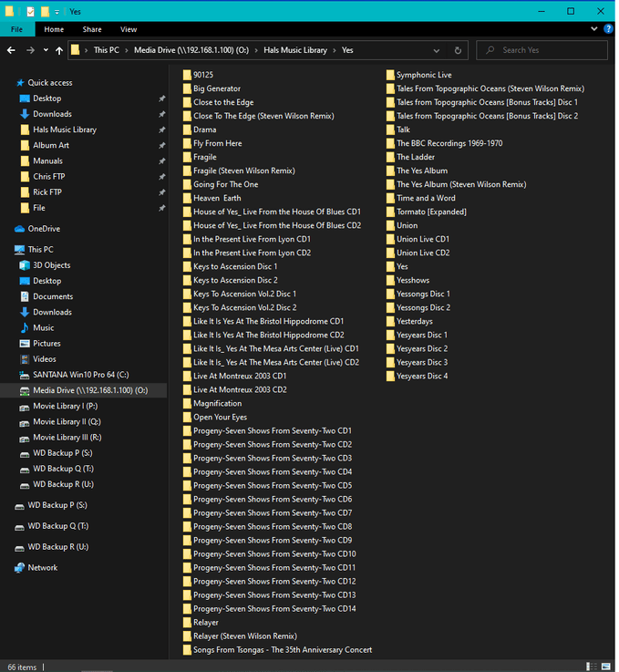Select the Fragile folder icon
The height and width of the screenshot is (672, 619).
[187, 157]
